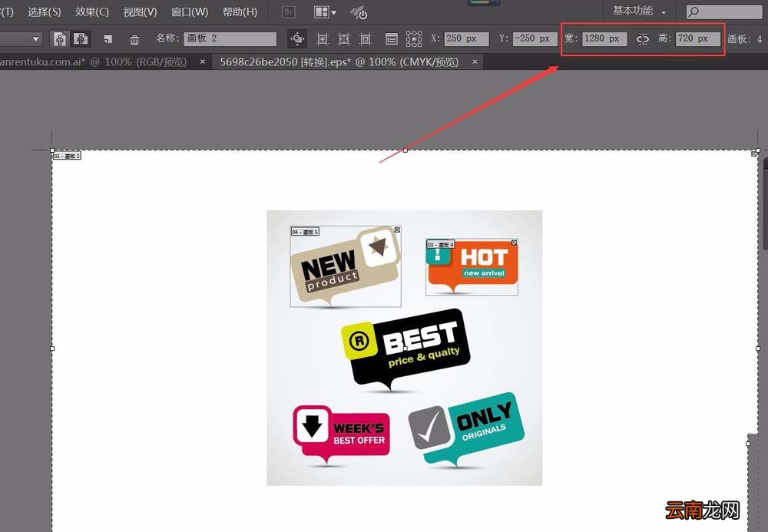The height and width of the screenshot is (532, 768).
Task: Toggle constrain width and height proportions
Action: click(x=643, y=39)
